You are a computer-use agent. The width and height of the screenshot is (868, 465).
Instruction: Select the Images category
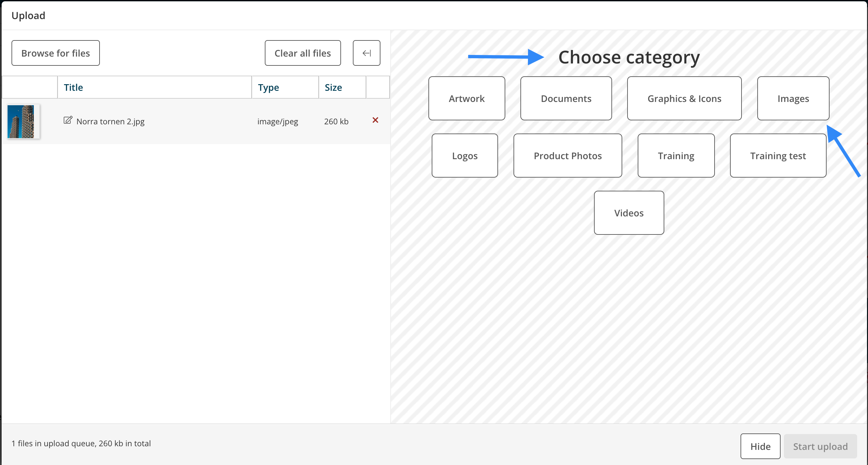point(793,98)
